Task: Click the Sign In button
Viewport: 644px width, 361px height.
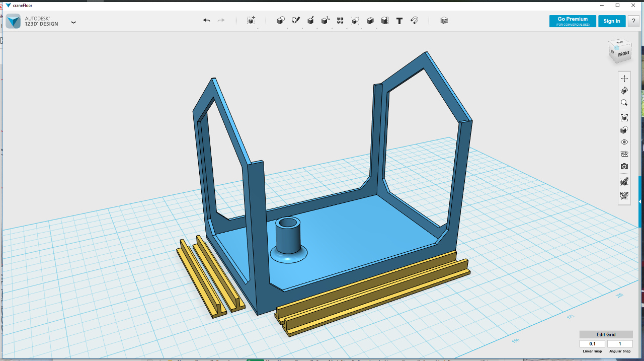Action: coord(612,21)
